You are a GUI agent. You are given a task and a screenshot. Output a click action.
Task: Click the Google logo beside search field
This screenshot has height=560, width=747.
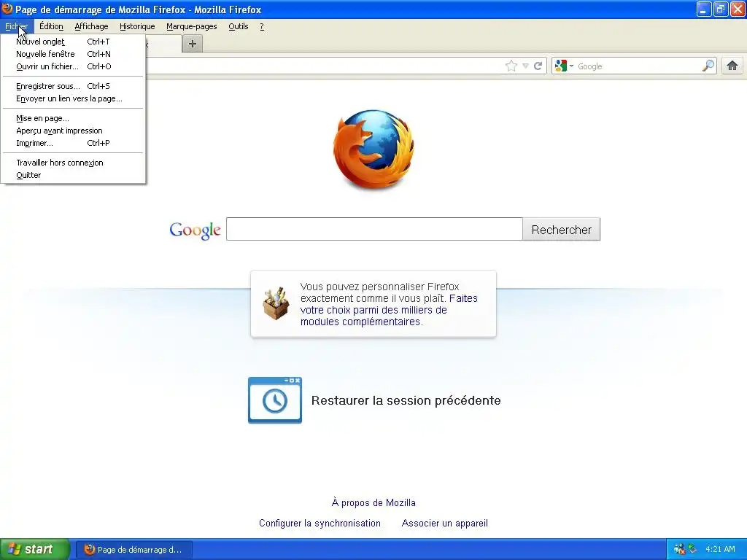point(195,230)
